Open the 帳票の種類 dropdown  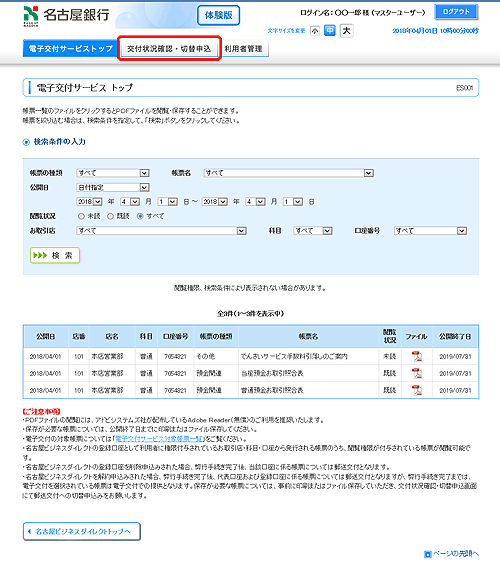pos(113,173)
